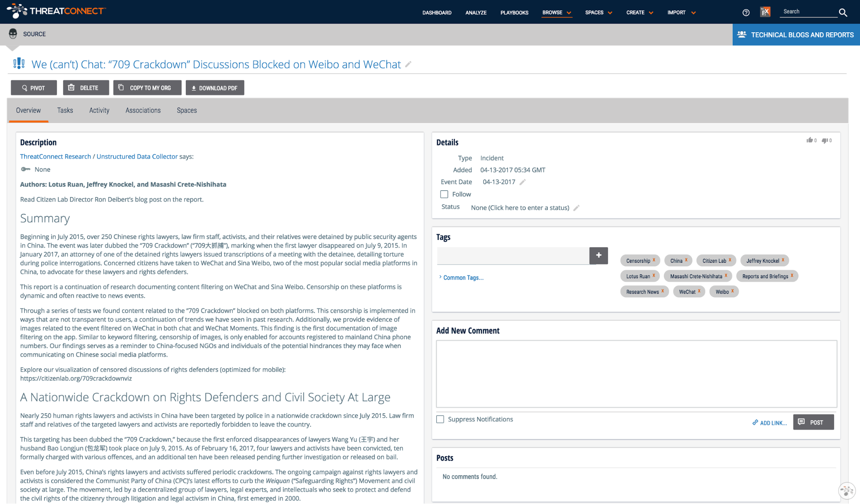Remove the Censorship tag
Screen dimensions: 860x504
coord(654,260)
